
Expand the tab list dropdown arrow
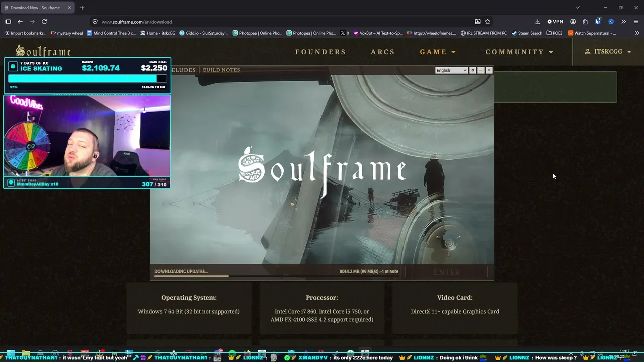pos(578,8)
